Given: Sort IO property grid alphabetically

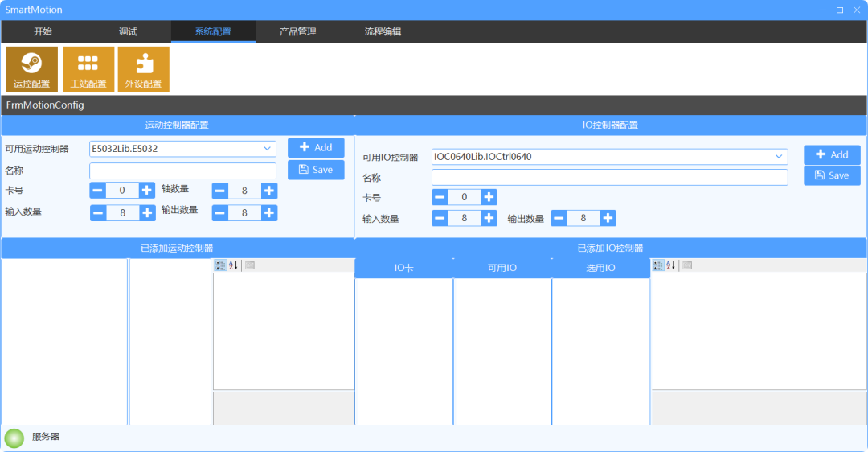Looking at the screenshot, I should click(671, 265).
